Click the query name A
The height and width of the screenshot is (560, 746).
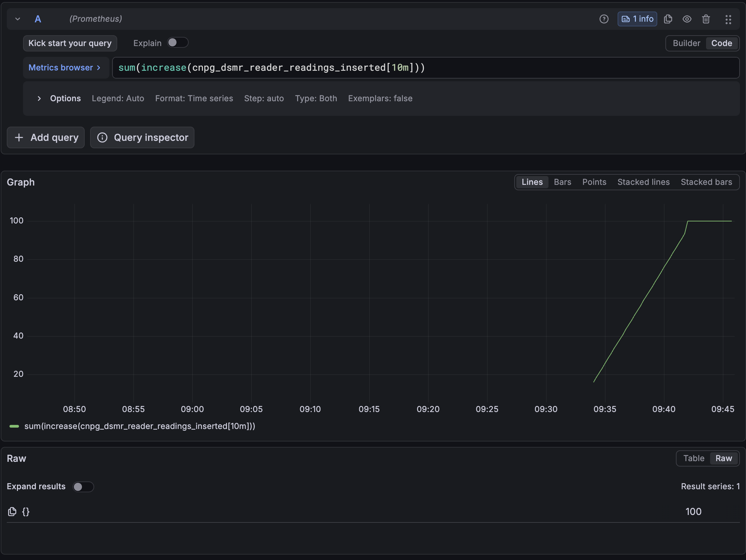[x=38, y=19]
